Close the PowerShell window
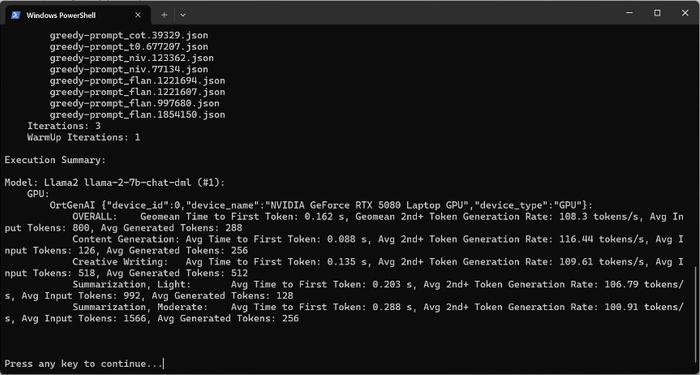 pyautogui.click(x=685, y=13)
